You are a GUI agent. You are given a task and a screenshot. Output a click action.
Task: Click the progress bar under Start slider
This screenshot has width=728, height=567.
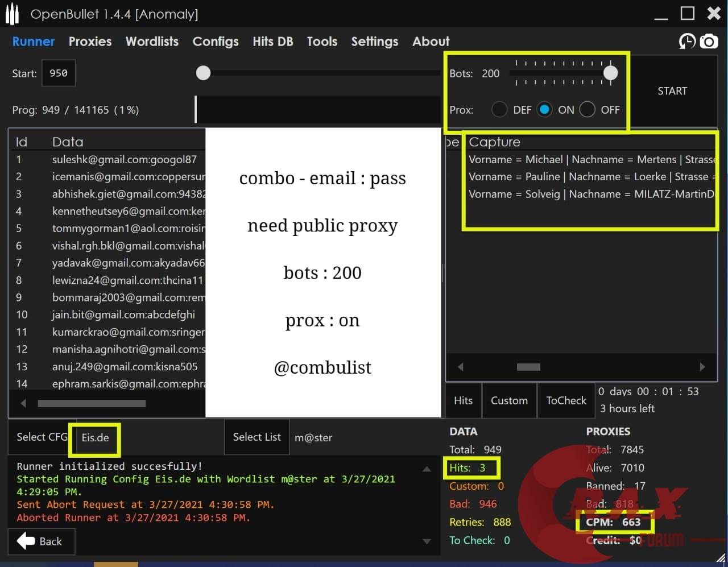click(x=318, y=109)
